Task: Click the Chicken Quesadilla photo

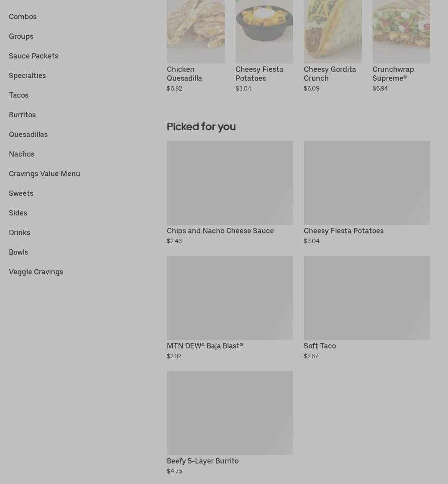Action: 195,31
